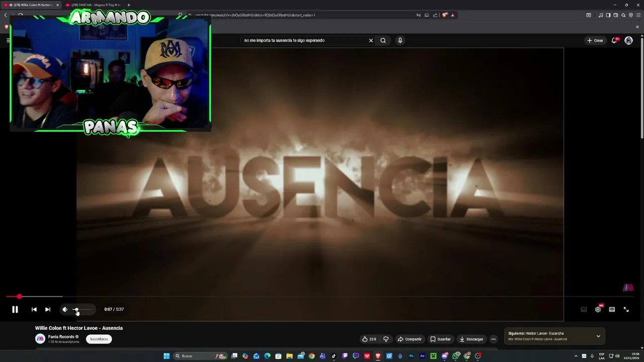
Task: Open WhatsApp from the taskbar
Action: [456, 356]
